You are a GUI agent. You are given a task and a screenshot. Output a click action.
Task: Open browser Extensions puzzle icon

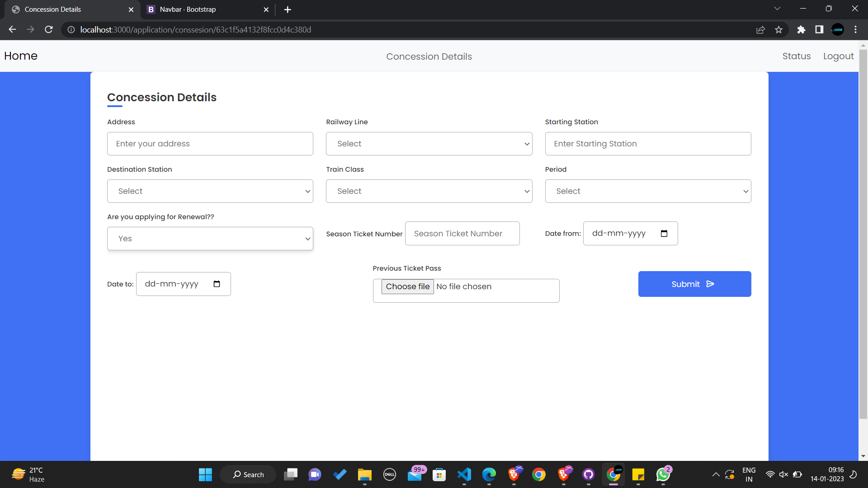(801, 30)
